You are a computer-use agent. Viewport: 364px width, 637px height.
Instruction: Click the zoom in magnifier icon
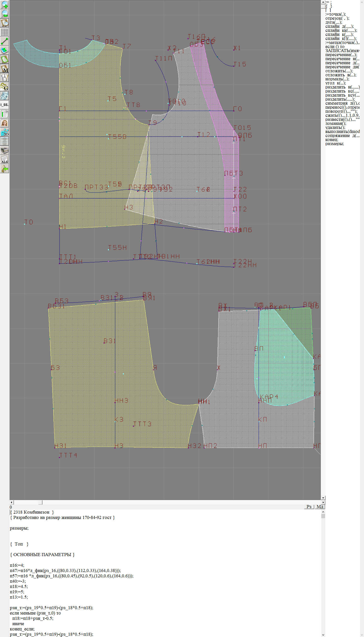pos(5,5)
